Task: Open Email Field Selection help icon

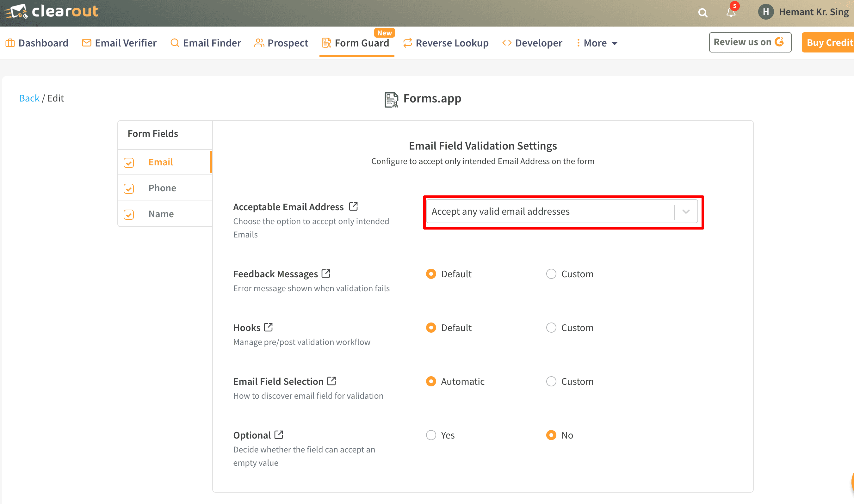Action: point(331,381)
